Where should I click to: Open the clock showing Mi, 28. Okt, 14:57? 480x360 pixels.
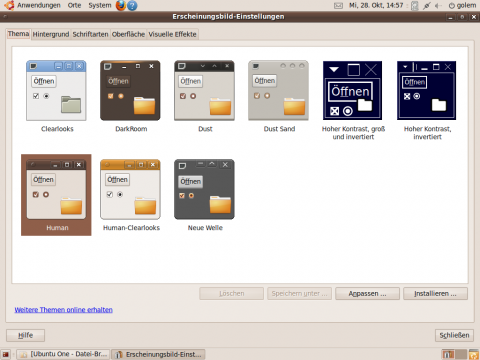point(376,5)
